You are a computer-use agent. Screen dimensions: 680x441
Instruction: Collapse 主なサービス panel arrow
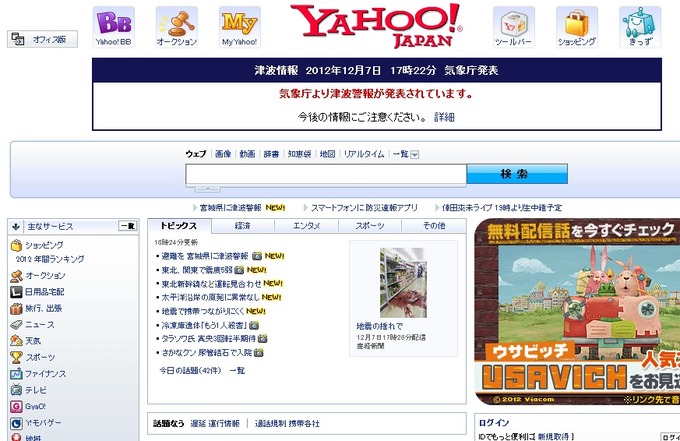16,226
